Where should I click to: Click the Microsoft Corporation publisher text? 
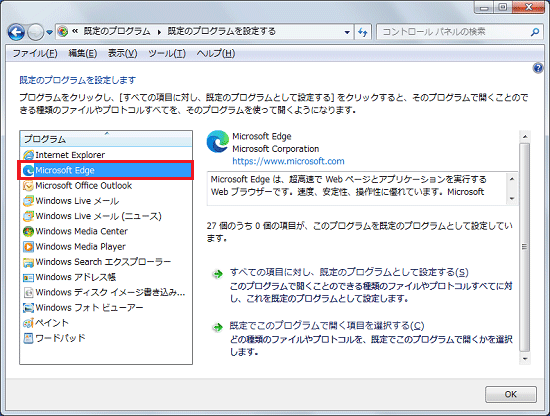pos(276,149)
